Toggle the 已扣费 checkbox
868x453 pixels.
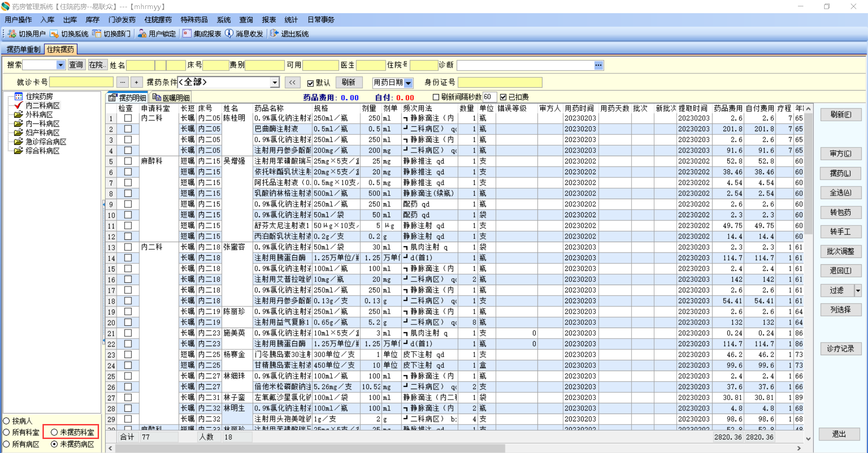[x=503, y=97]
